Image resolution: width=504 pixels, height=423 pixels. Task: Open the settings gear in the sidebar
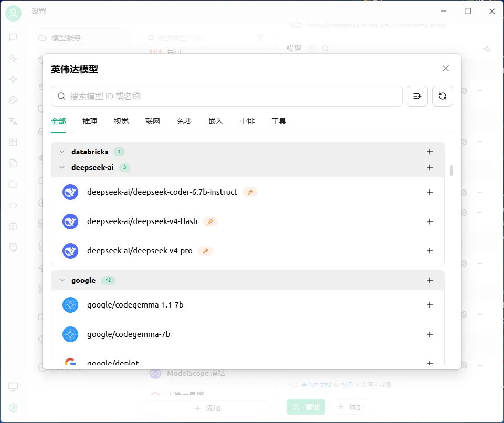click(x=13, y=408)
